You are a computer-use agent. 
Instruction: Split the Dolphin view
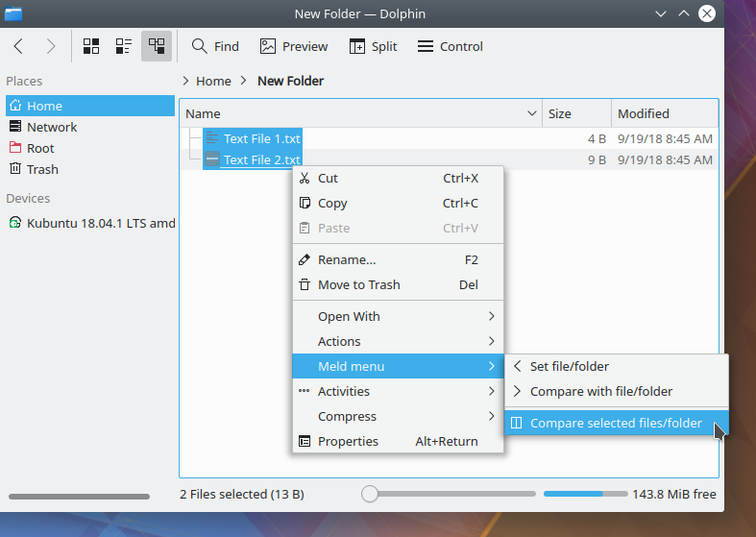point(373,46)
